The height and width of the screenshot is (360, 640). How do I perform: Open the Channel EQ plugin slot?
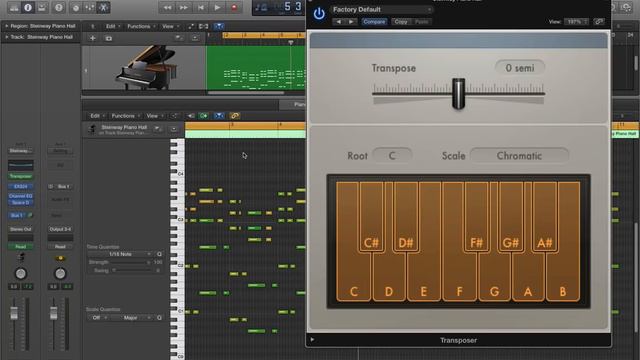point(20,196)
